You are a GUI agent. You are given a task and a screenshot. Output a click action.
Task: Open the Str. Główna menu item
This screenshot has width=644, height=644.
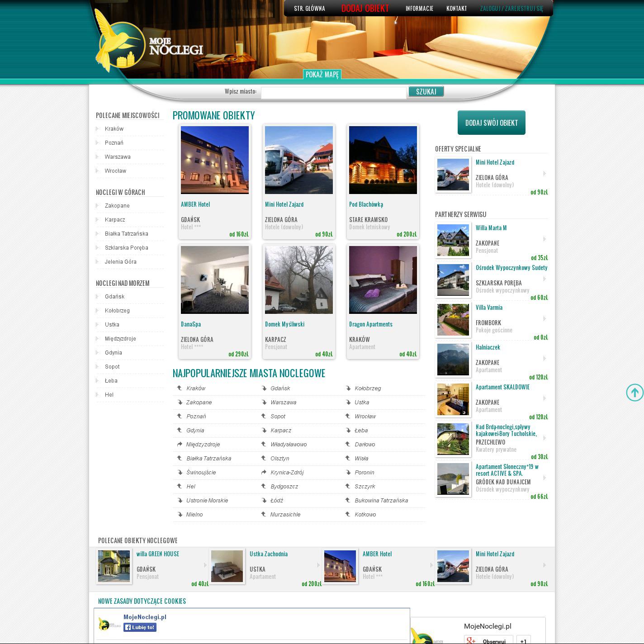pyautogui.click(x=309, y=9)
